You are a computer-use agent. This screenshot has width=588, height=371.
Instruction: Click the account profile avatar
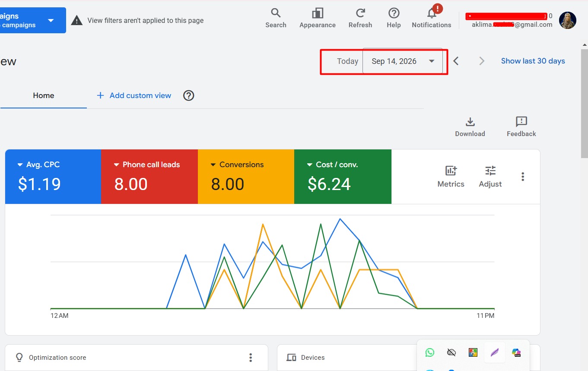pos(568,20)
